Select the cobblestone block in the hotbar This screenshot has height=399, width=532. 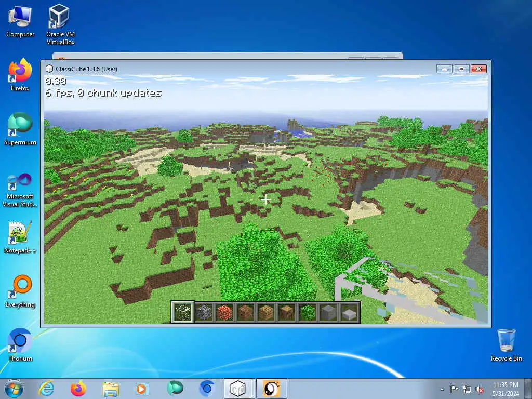(x=204, y=312)
